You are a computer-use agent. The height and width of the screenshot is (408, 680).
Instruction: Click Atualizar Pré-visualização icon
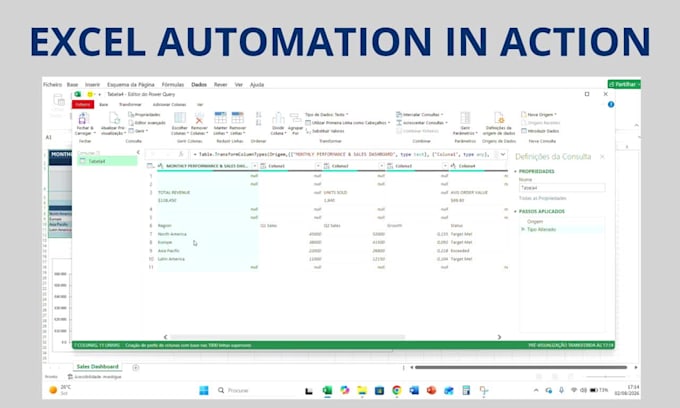[114, 118]
